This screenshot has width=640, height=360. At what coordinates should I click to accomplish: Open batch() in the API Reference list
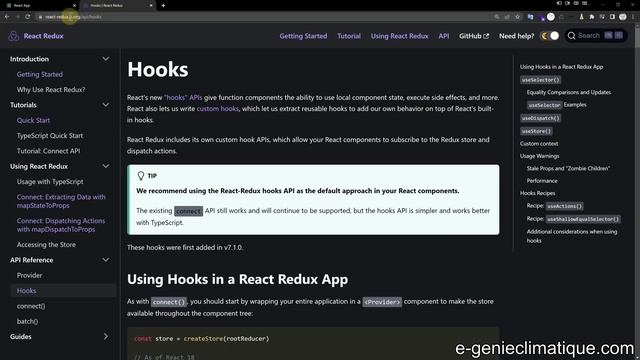pos(27,321)
